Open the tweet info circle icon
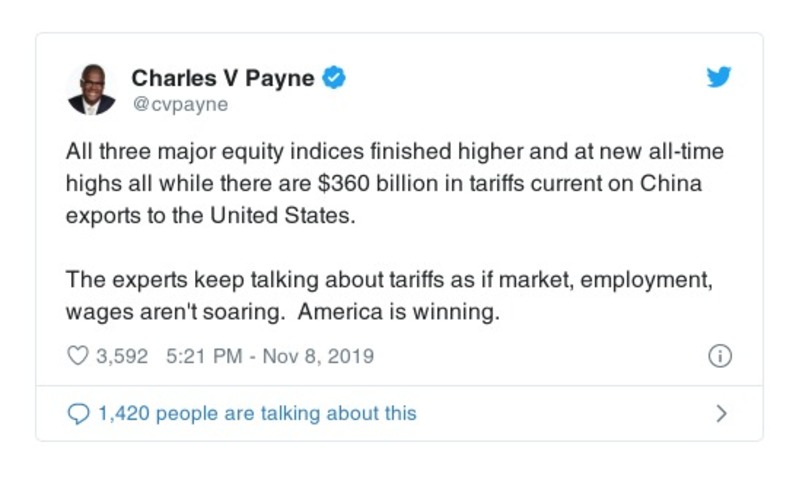Screen dimensions: 799x490 pos(720,356)
